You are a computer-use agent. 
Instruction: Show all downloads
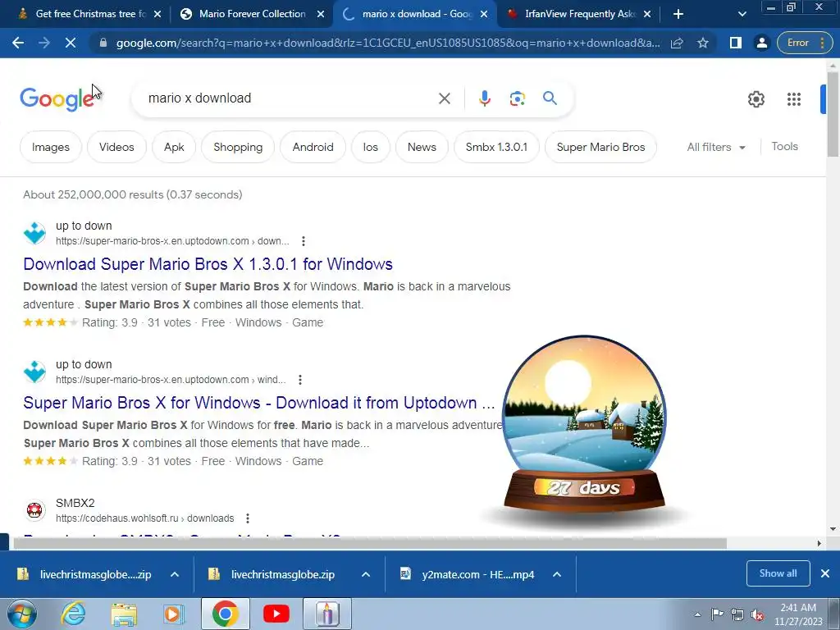[778, 573]
